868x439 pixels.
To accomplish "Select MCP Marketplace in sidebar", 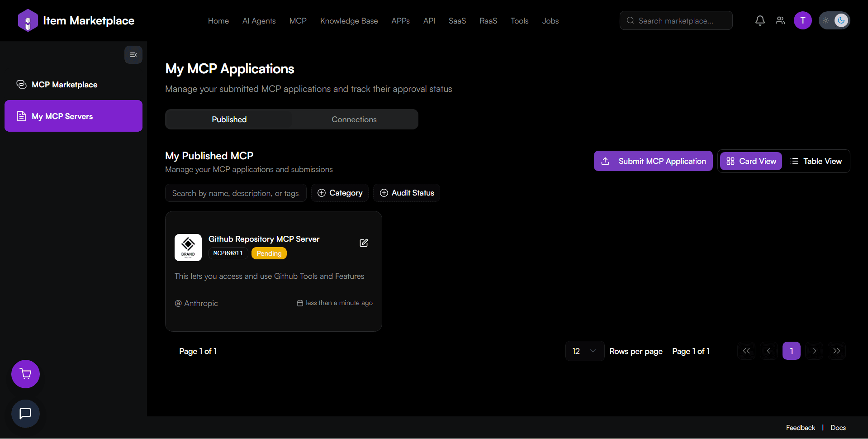I will coord(64,85).
